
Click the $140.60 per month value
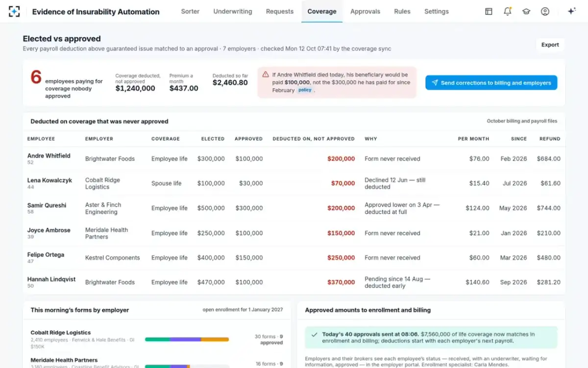(477, 282)
